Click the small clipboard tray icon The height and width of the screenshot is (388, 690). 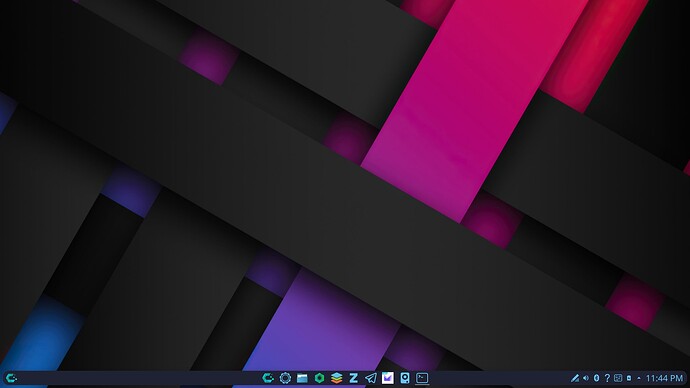(x=629, y=378)
